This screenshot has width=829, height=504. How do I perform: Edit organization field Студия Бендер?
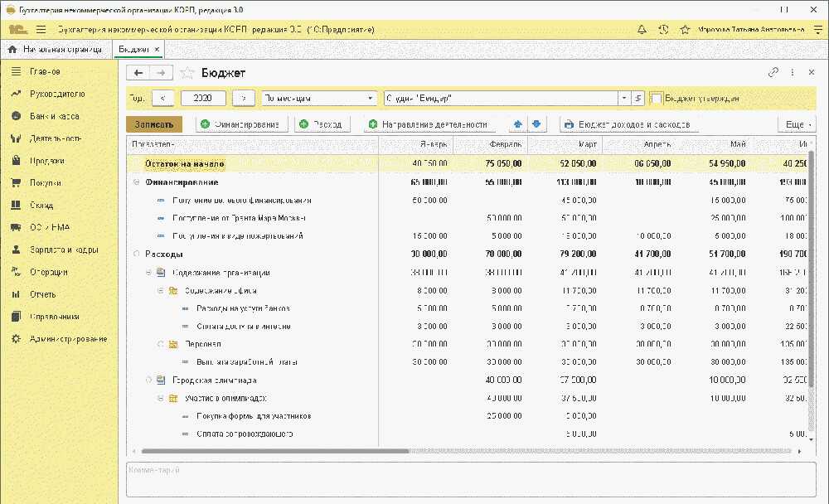point(501,99)
